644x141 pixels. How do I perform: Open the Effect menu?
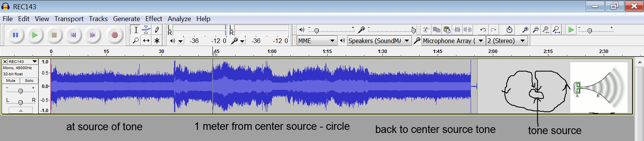[x=153, y=19]
